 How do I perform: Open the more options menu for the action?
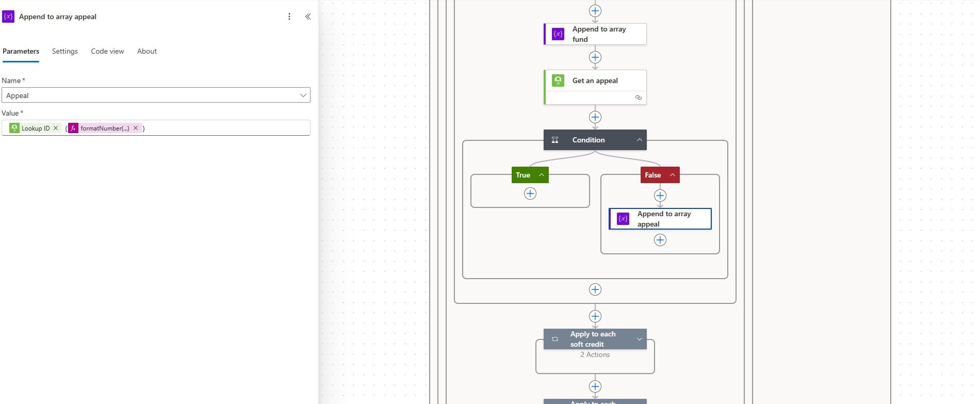coord(289,17)
